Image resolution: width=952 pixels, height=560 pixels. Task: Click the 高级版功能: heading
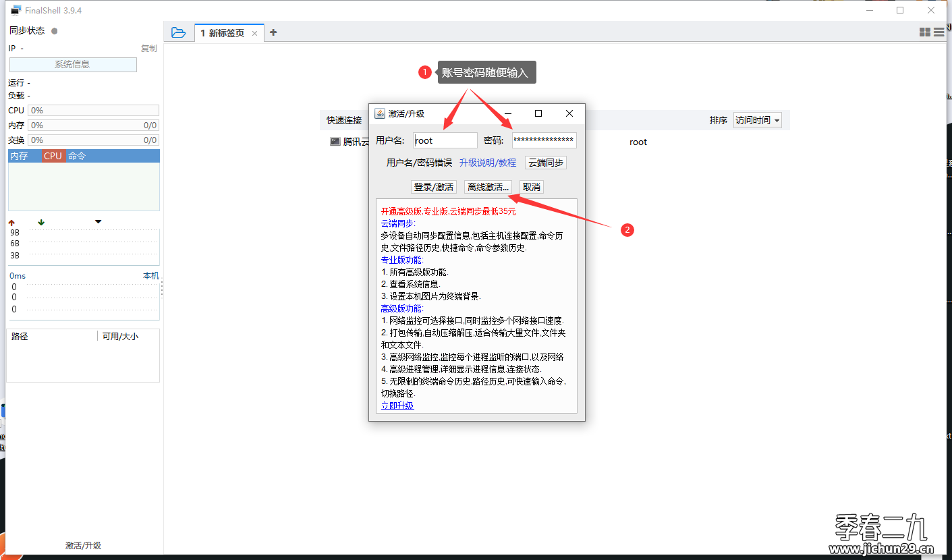pos(402,308)
